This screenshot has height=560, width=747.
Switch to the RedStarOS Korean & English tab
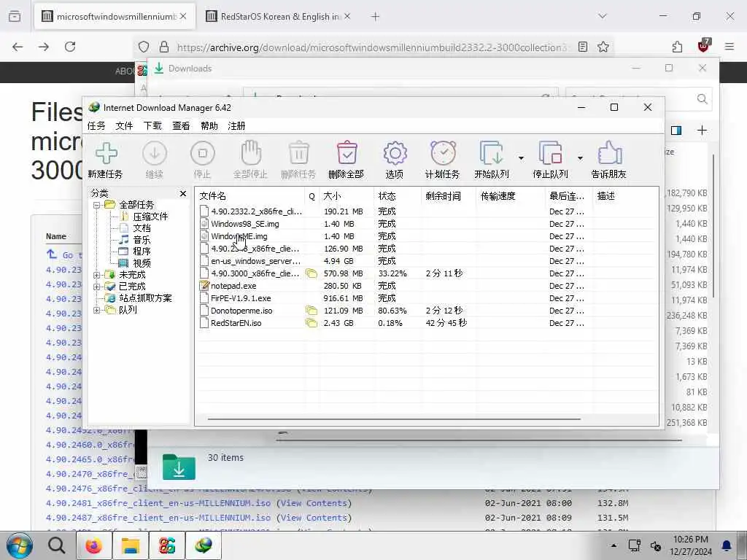279,17
